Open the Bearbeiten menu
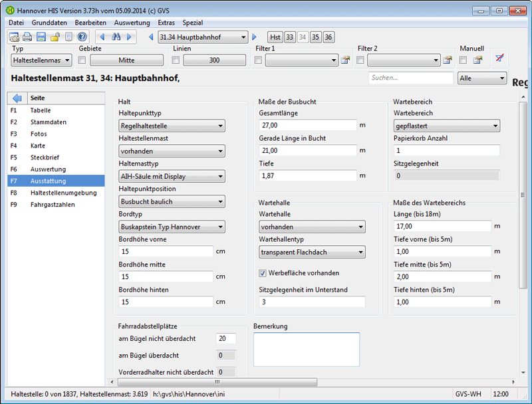The width and height of the screenshot is (532, 404). (x=90, y=23)
